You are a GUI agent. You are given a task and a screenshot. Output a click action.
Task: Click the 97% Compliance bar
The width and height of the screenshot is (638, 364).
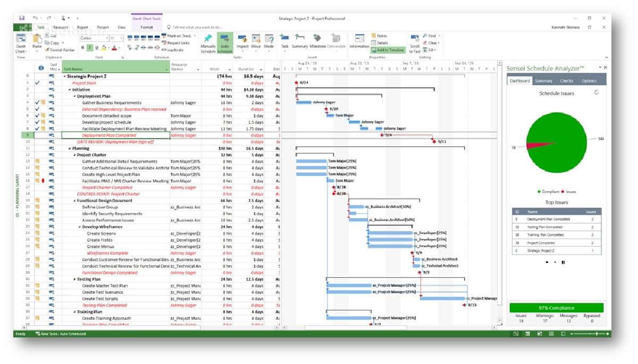556,308
